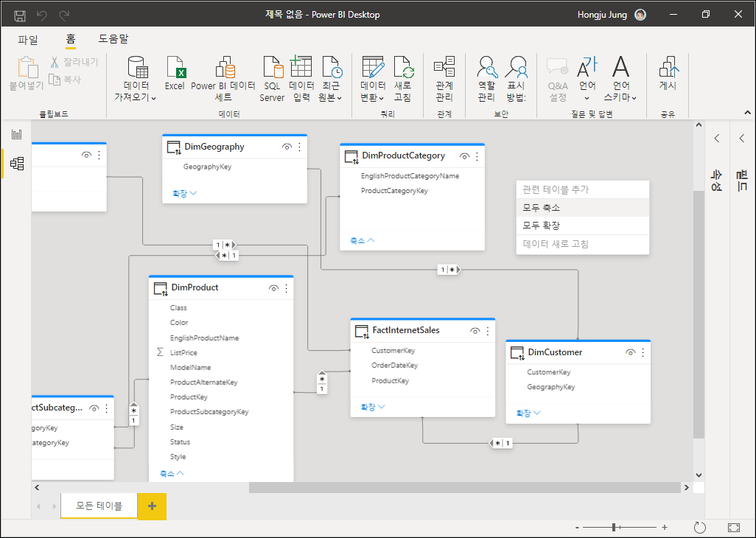Viewport: 756px width, 538px height.
Task: Open DimGeography more options menu
Action: click(299, 147)
